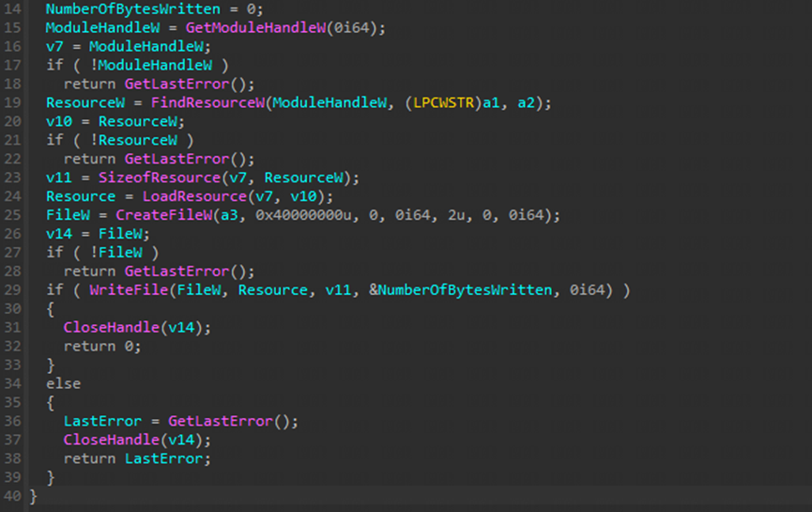The height and width of the screenshot is (512, 812).
Task: Click line number 34 in gutter
Action: (12, 383)
